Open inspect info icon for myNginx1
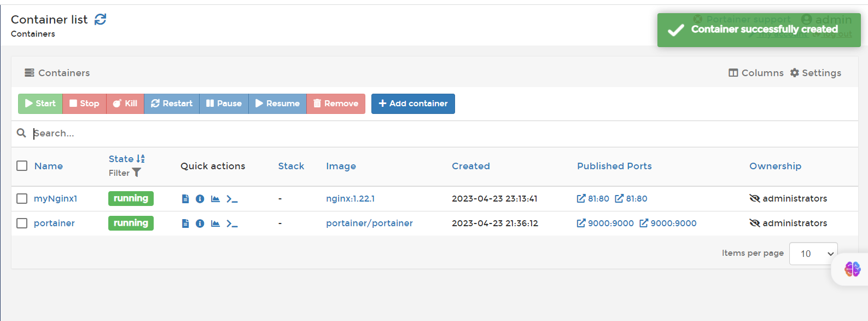This screenshot has width=868, height=321. tap(200, 199)
